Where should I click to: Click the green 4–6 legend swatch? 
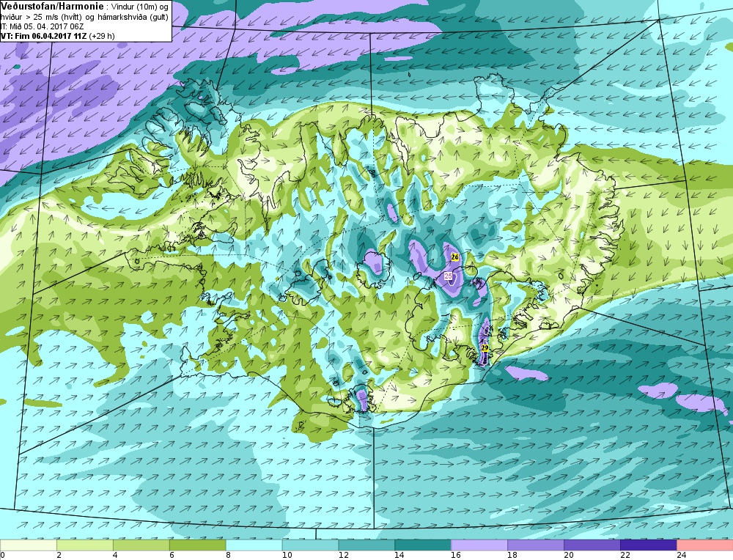(141, 545)
